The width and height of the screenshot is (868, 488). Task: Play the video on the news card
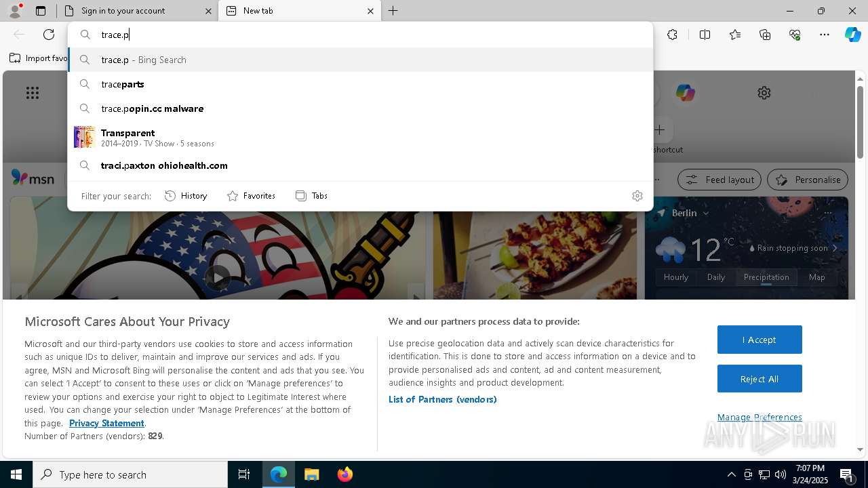pos(218,277)
